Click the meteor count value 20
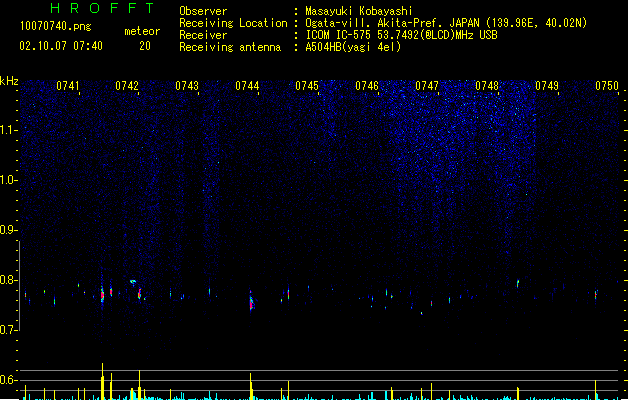This screenshot has width=629, height=400. (x=145, y=46)
